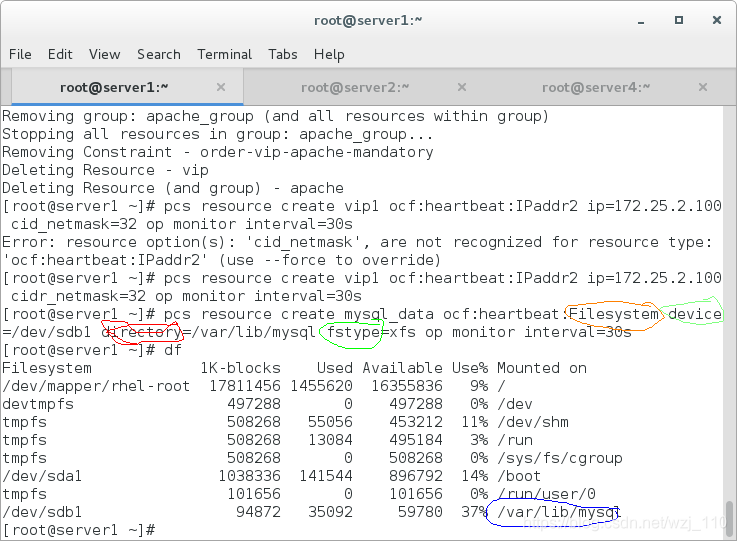The image size is (737, 541).
Task: Open the Terminal menu
Action: pos(225,55)
